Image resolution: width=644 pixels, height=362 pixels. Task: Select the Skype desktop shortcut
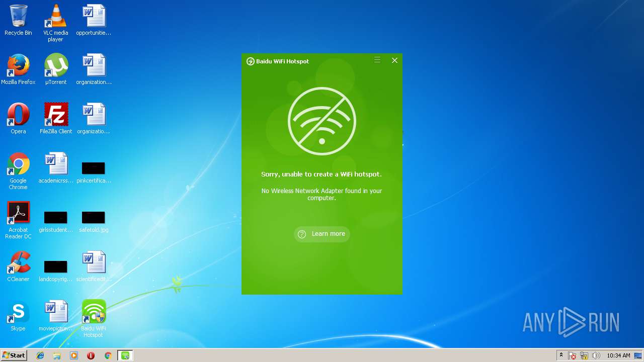click(18, 316)
